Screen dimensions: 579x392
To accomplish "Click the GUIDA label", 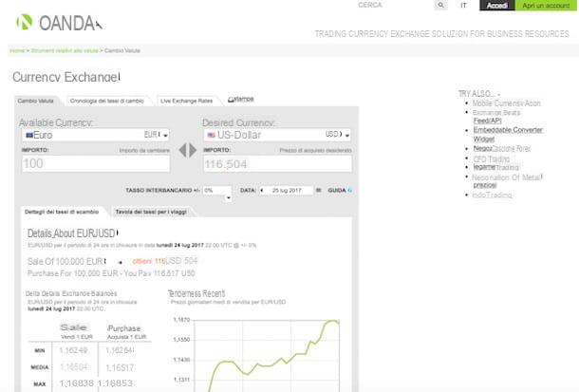I will coord(337,191).
